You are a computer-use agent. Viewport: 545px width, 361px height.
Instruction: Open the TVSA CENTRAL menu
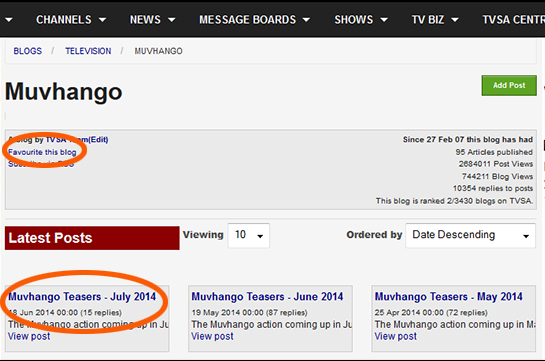pos(513,20)
